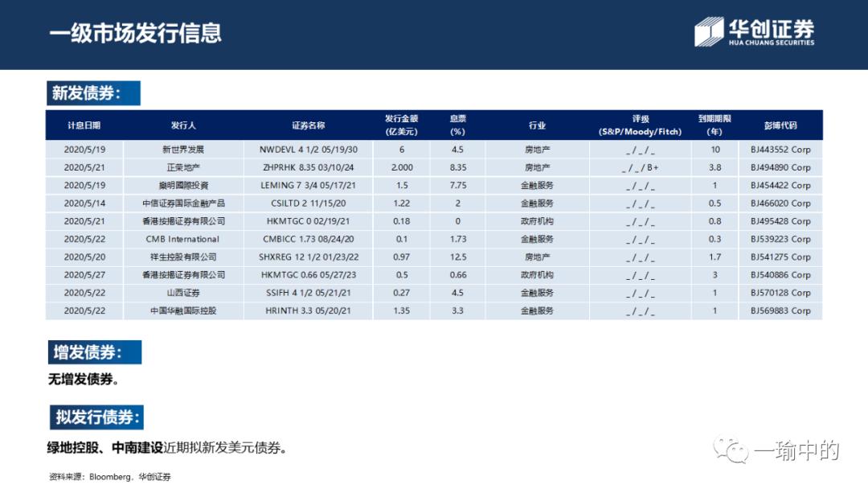The image size is (868, 489).
Task: Select the 计息日期 column header
Action: (85, 124)
